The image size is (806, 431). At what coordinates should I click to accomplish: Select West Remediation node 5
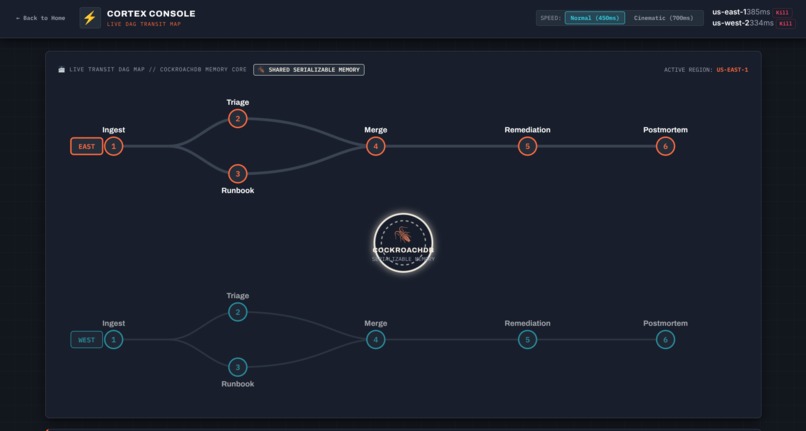pos(527,340)
